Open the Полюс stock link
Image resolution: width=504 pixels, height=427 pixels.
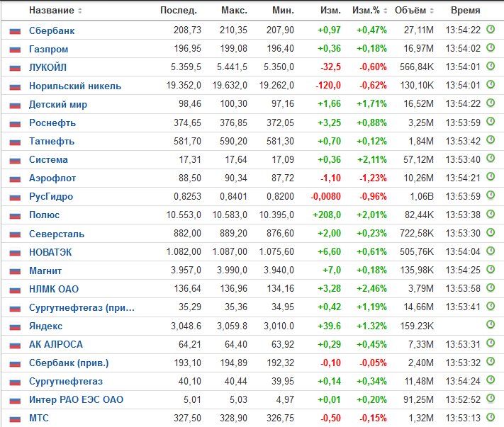click(x=45, y=215)
